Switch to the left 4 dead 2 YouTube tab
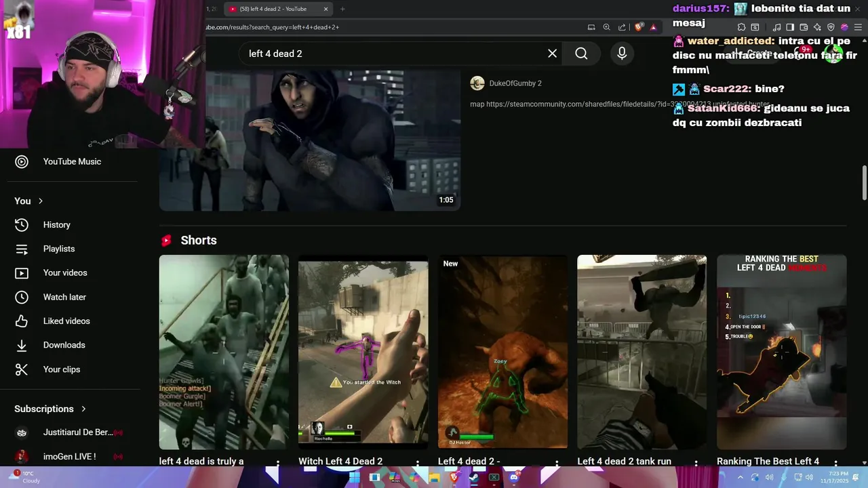 278,9
